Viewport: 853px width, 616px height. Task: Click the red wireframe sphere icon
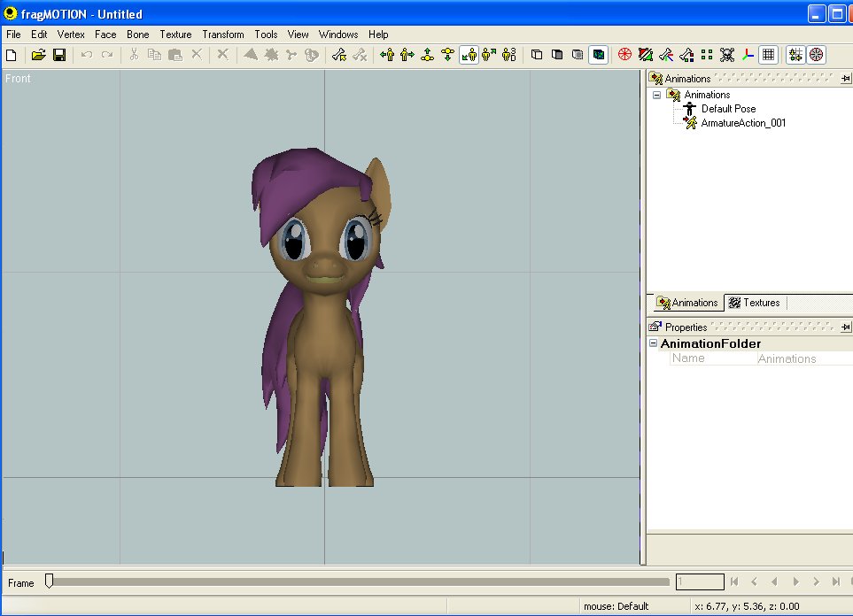coord(624,55)
